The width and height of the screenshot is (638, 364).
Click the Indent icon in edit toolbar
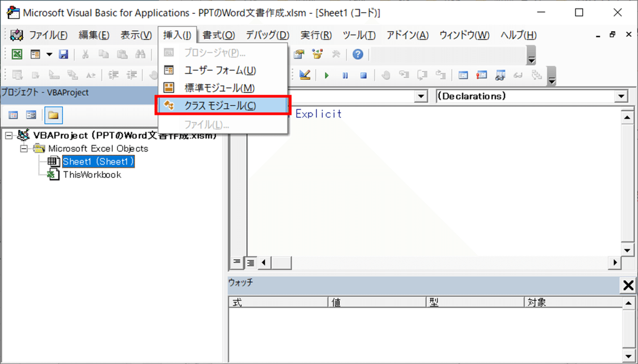click(113, 75)
